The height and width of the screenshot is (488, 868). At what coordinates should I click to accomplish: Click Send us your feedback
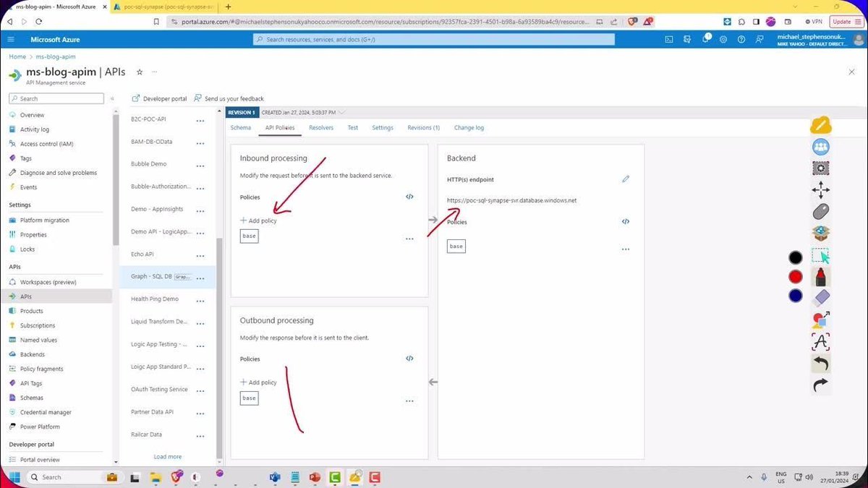click(229, 98)
